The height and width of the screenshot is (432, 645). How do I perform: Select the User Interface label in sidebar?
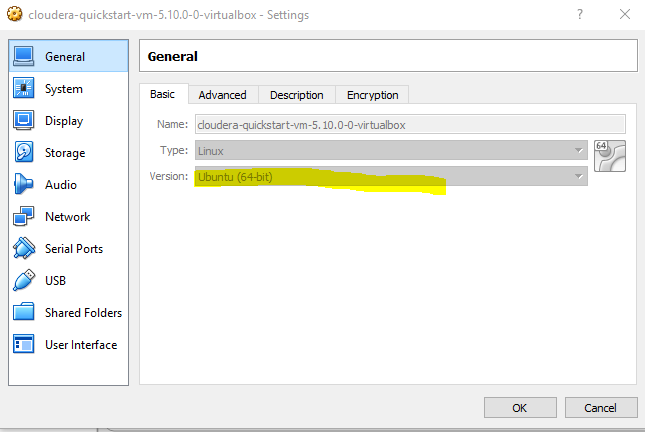tap(81, 345)
